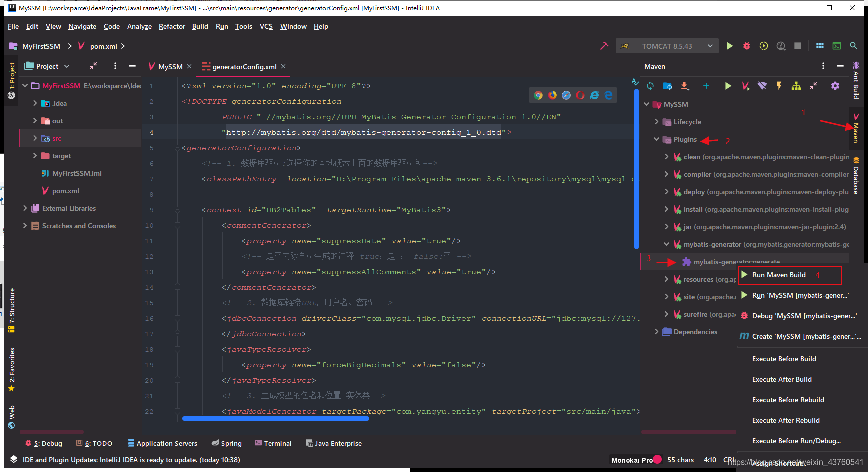
Task: Expand External Libraries node
Action: tap(25, 208)
